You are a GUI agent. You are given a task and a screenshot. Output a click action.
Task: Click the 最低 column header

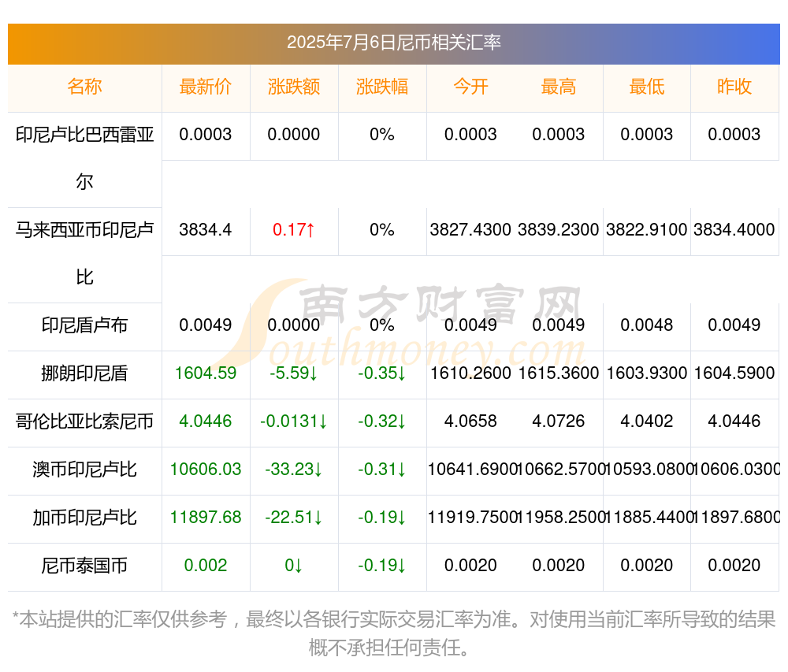[647, 87]
